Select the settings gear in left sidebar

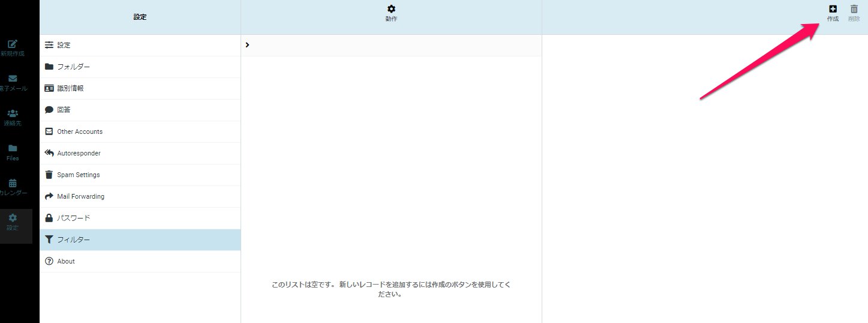13,218
